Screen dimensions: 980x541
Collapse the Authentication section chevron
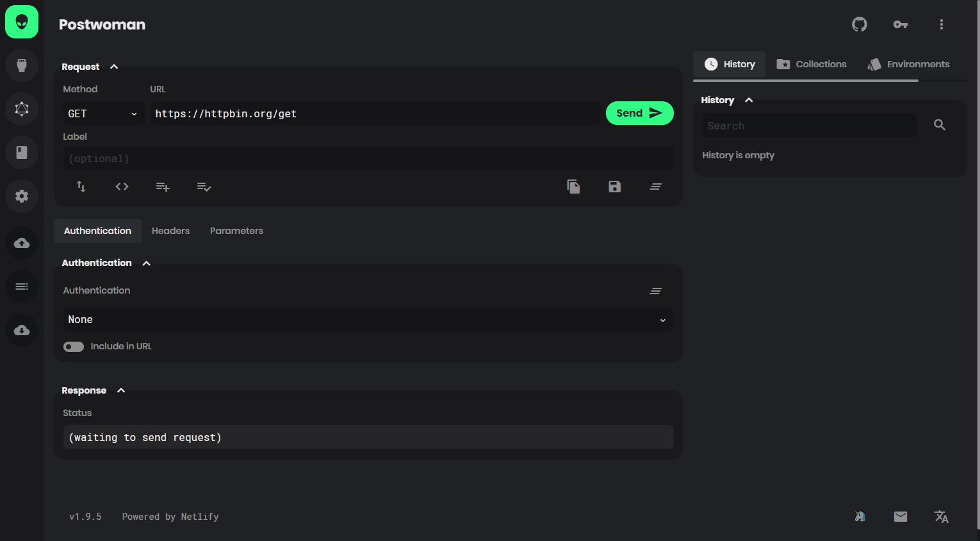pos(146,263)
